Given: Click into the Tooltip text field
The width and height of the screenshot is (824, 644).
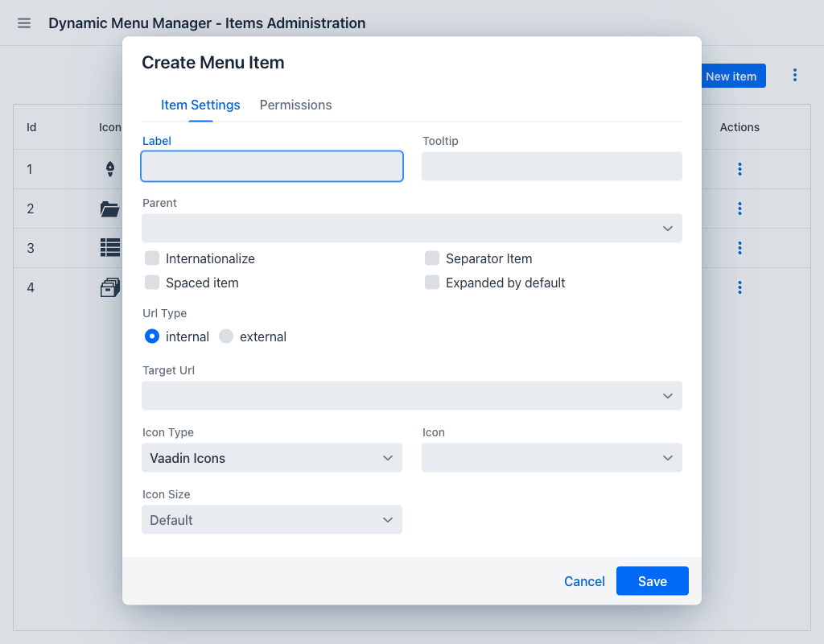Looking at the screenshot, I should click(552, 167).
